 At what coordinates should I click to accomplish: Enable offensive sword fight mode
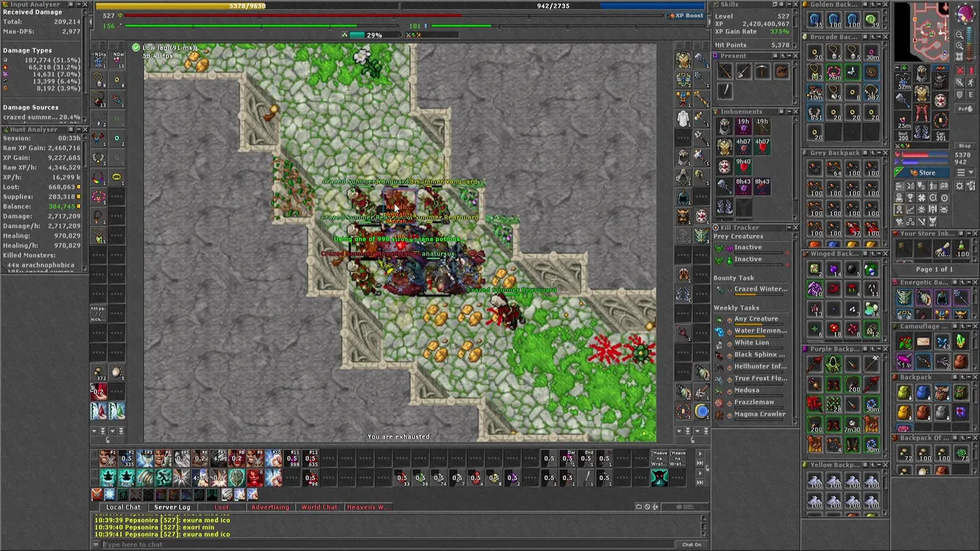point(961,82)
